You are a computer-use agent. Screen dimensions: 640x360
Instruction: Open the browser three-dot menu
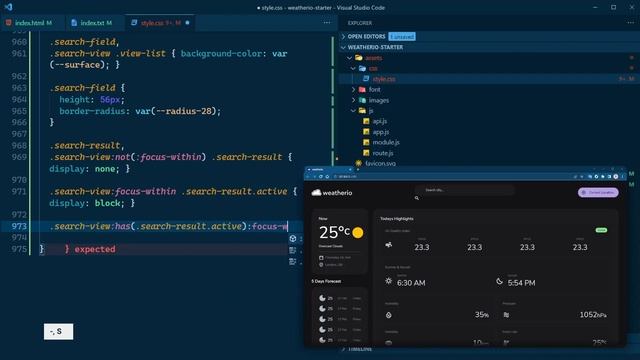coord(622,177)
